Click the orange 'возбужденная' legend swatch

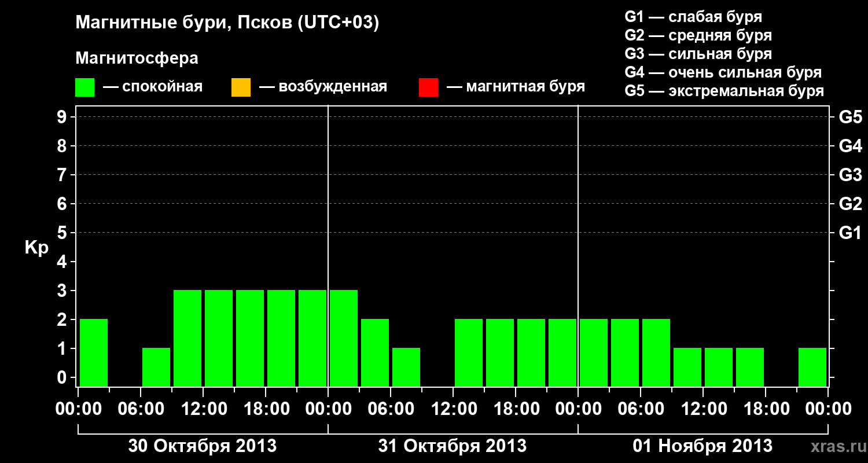pos(241,87)
